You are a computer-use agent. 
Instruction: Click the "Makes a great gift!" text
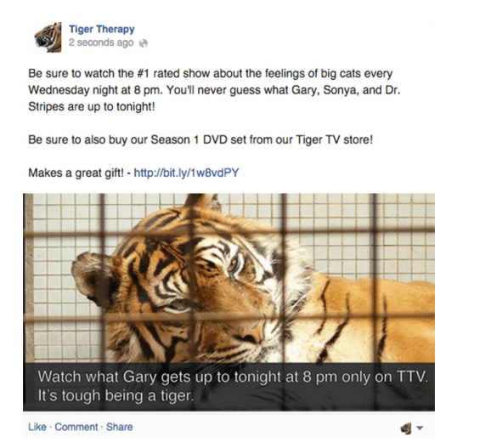click(x=76, y=173)
